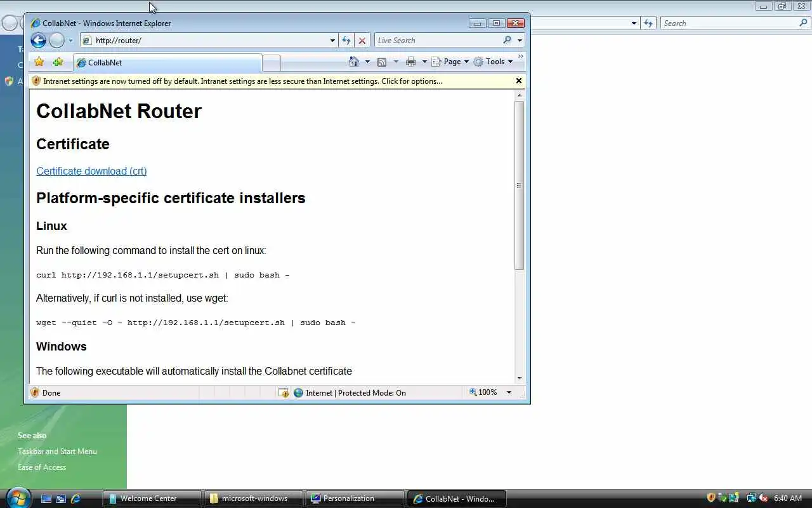Expand the Print options dropdown arrow
The height and width of the screenshot is (508, 812).
(x=424, y=62)
